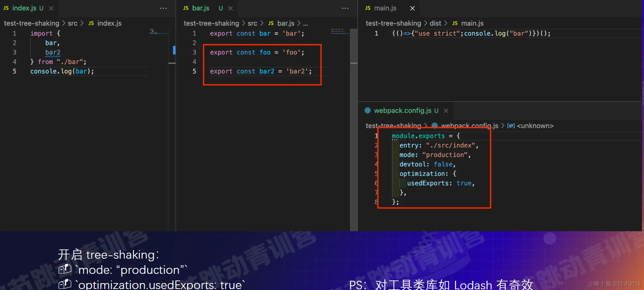This screenshot has height=290, width=644.
Task: Click the 'mode: "production"' code line
Action: tap(435, 155)
